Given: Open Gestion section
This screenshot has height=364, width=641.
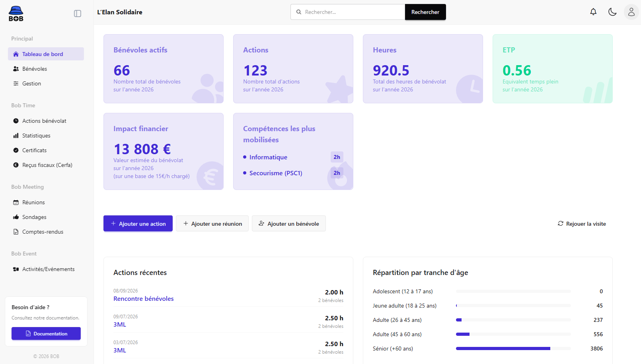Looking at the screenshot, I should 46,83.
